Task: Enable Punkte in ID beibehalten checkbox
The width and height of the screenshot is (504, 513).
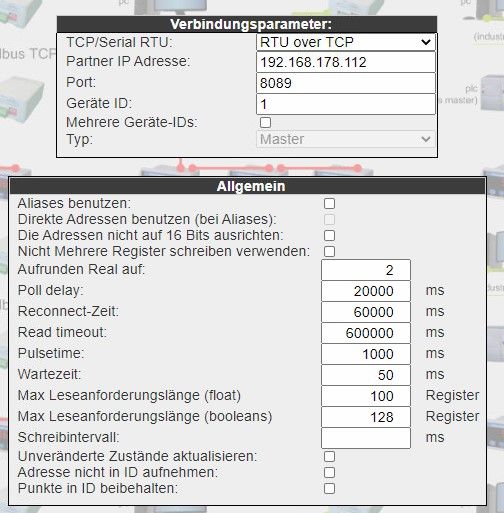Action: coord(329,489)
